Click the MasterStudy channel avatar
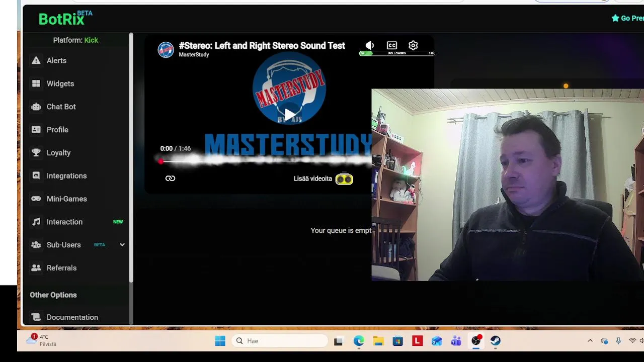 [x=166, y=50]
